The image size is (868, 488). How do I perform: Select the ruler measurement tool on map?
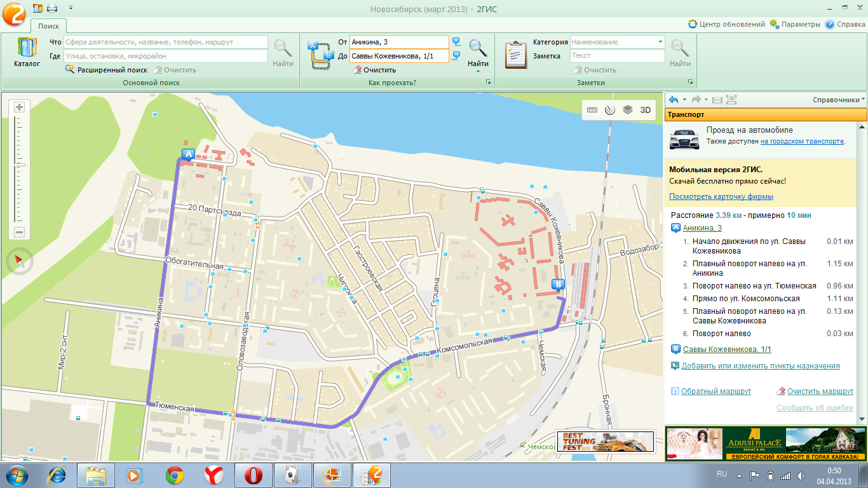[592, 110]
